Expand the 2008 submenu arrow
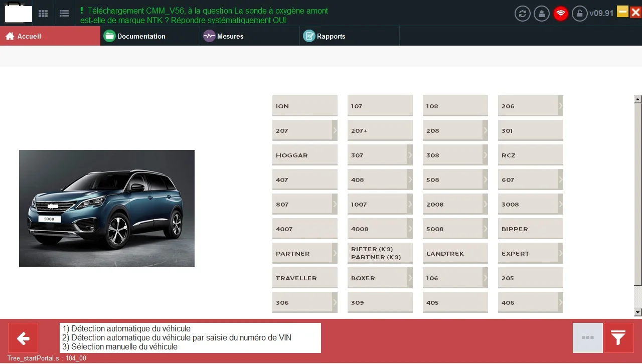This screenshot has width=642, height=364. [485, 204]
